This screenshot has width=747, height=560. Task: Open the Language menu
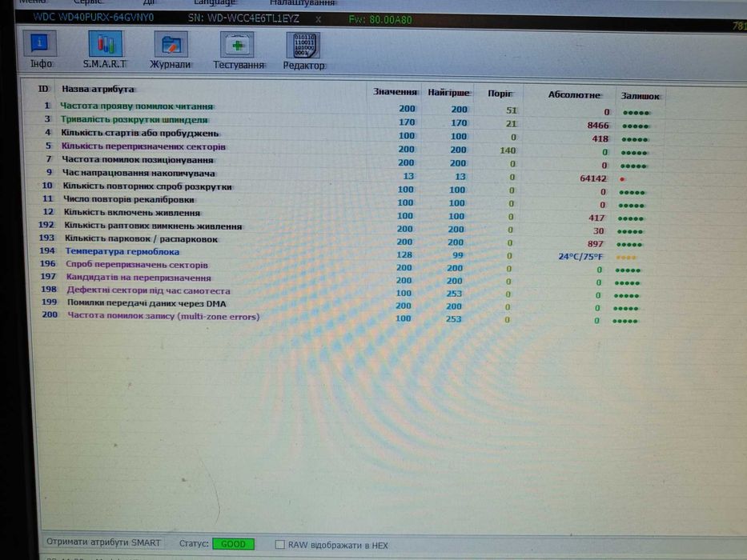(x=215, y=2)
